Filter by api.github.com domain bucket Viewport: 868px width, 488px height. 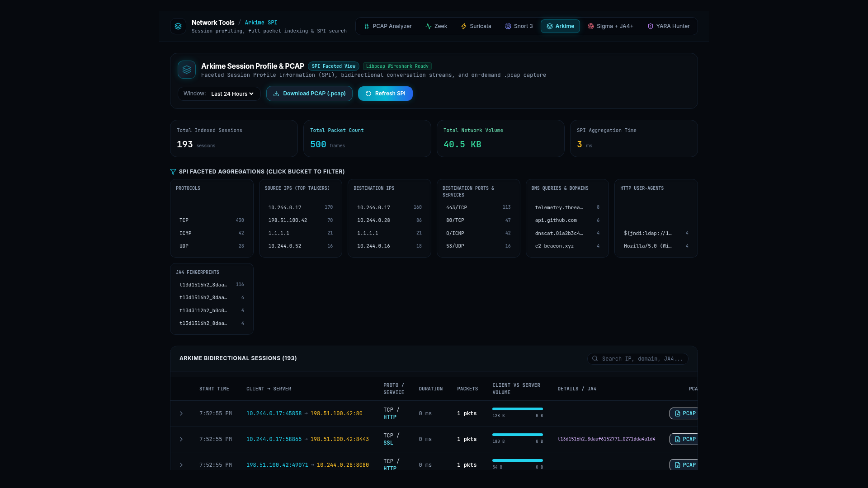pyautogui.click(x=567, y=221)
